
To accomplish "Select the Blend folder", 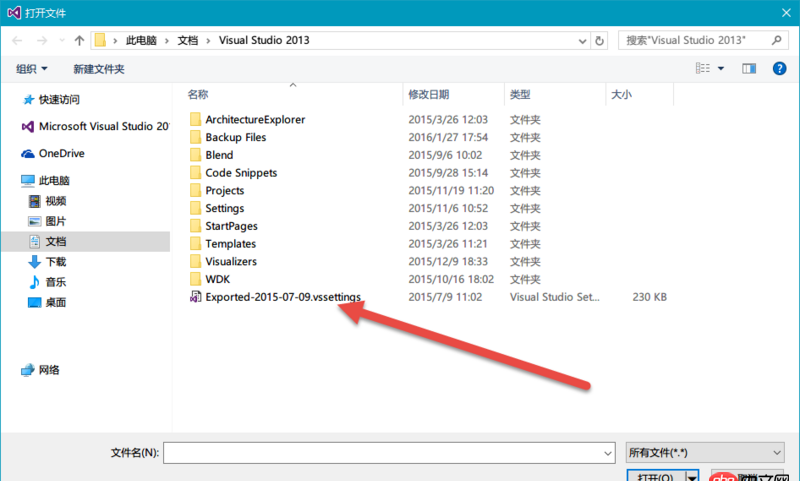I will tap(219, 155).
